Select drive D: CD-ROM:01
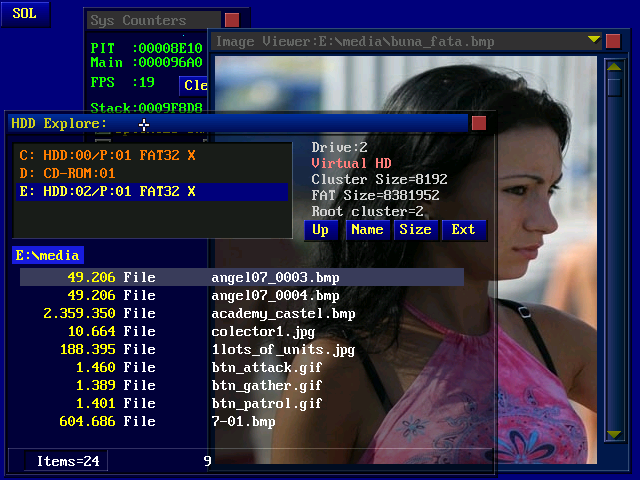640x480 pixels. (152, 173)
